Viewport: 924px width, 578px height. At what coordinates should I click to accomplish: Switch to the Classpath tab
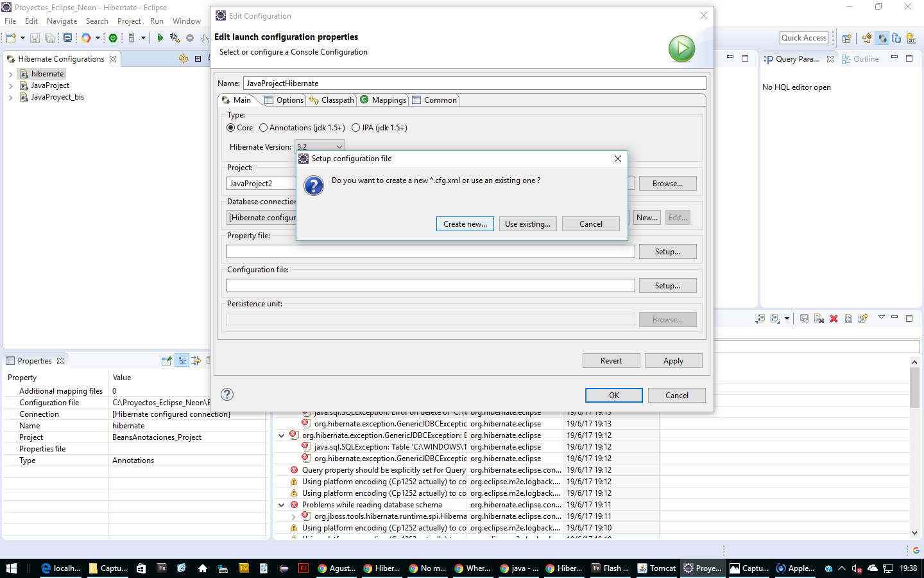[x=332, y=100]
